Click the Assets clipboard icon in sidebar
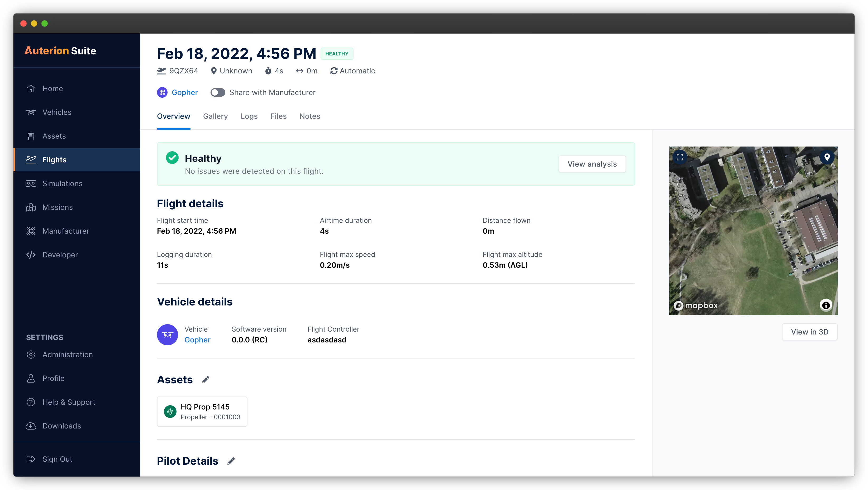 click(x=31, y=136)
